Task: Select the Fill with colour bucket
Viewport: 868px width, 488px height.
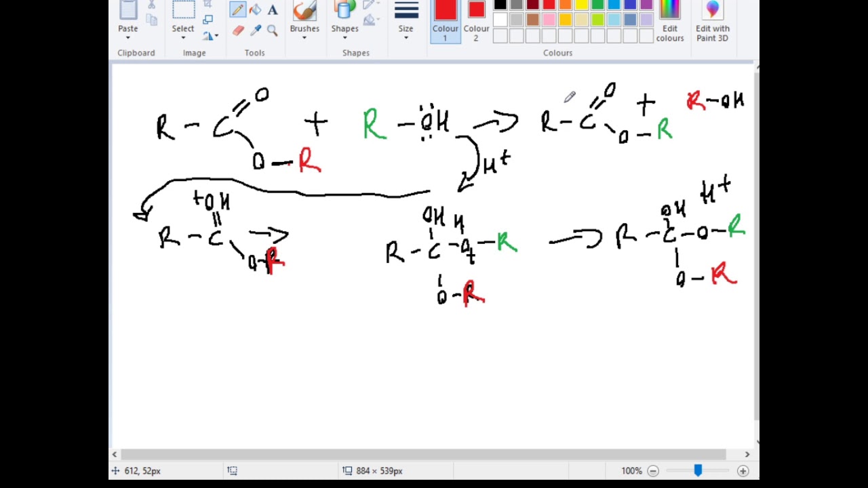Action: 255,9
